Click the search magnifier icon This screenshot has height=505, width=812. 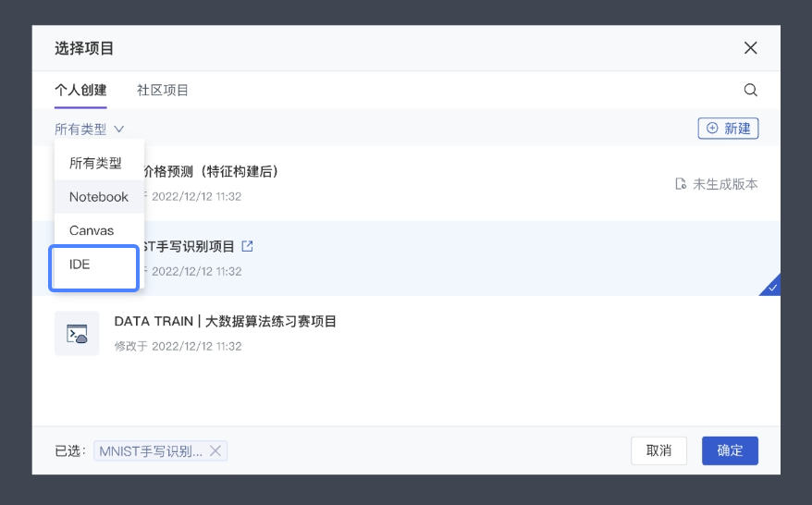[x=750, y=90]
